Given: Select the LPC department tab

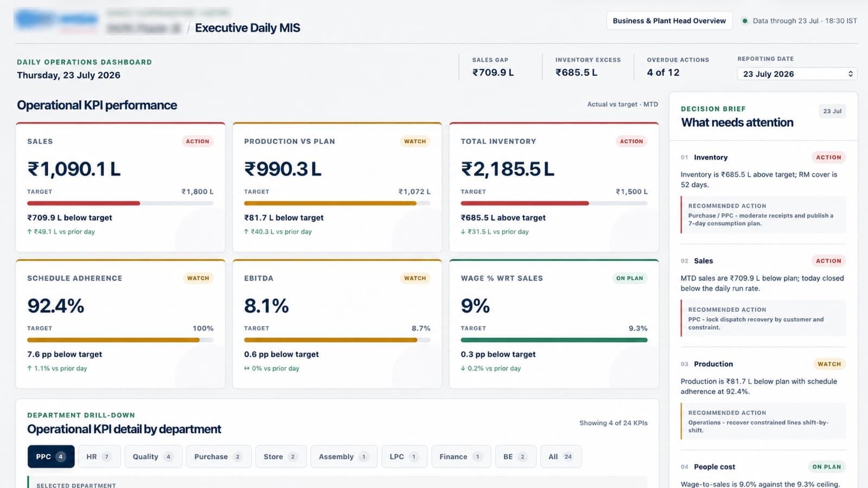Looking at the screenshot, I should tap(404, 457).
